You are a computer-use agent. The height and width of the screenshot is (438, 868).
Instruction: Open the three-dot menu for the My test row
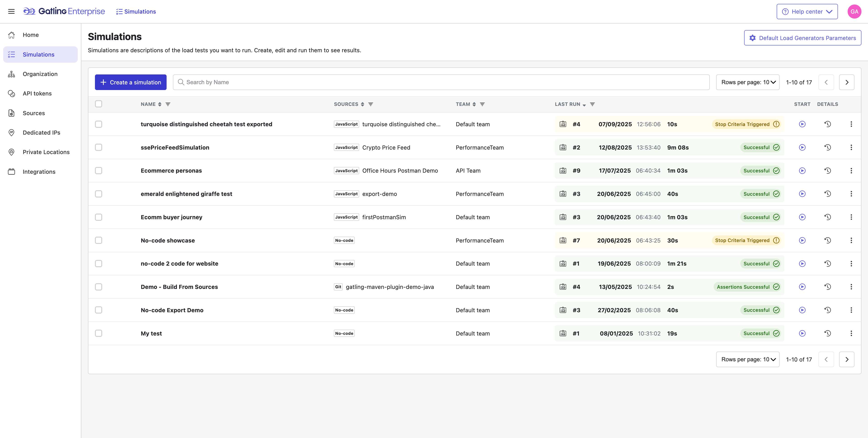(x=851, y=333)
